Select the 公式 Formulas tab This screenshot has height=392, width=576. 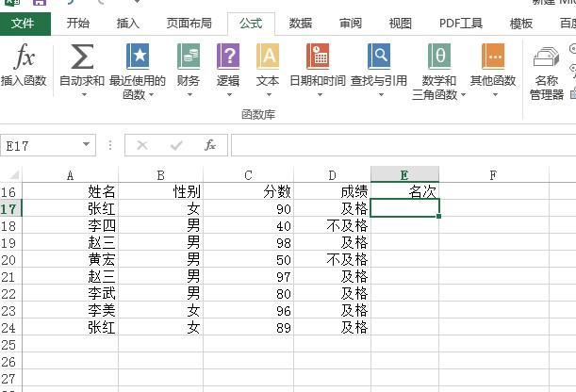tap(251, 24)
